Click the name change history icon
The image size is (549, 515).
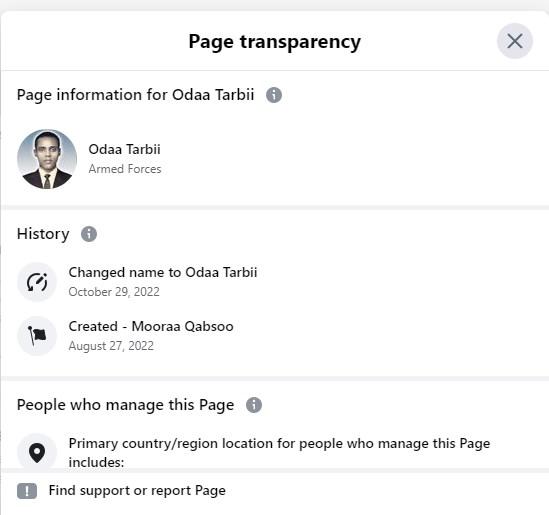pyautogui.click(x=37, y=282)
